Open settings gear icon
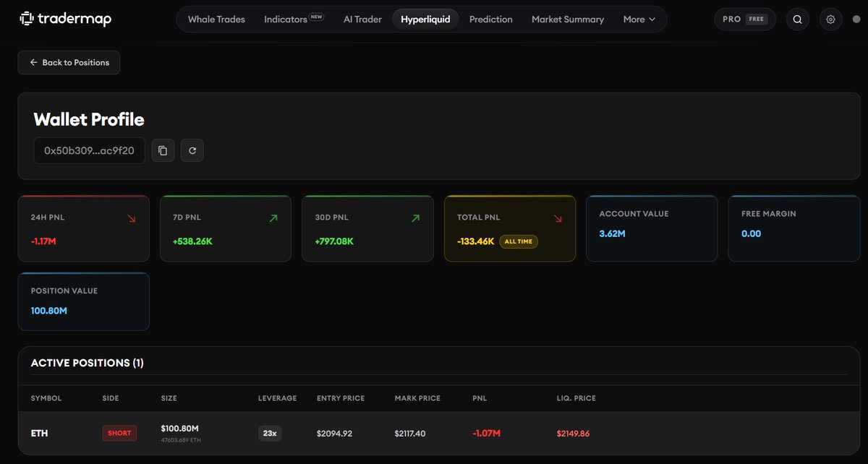 click(x=830, y=20)
